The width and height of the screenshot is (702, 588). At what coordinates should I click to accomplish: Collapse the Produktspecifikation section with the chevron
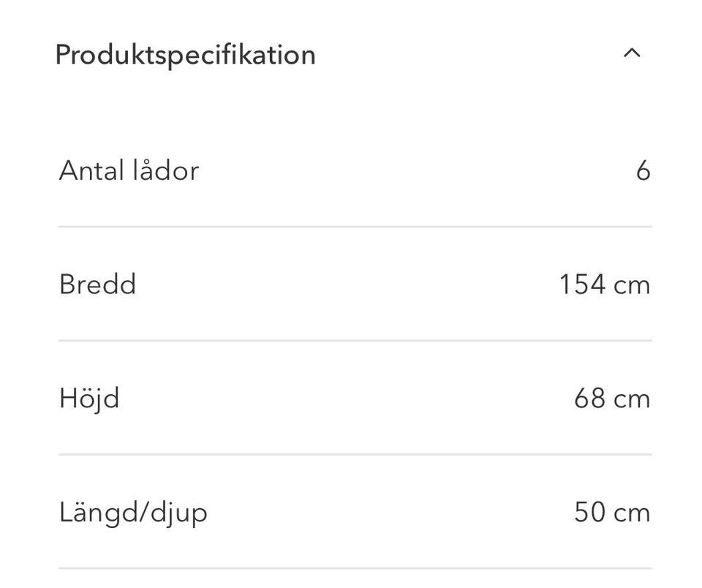[x=632, y=53]
